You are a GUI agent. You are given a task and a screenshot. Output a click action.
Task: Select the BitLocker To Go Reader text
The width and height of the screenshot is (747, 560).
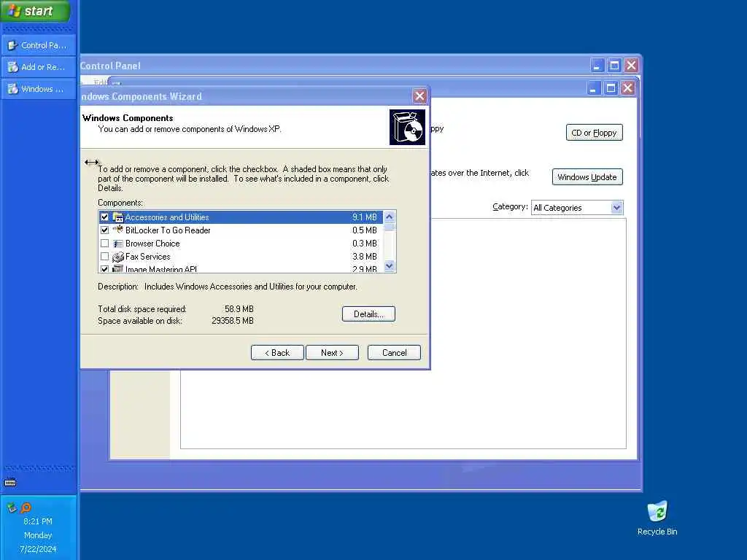click(168, 230)
